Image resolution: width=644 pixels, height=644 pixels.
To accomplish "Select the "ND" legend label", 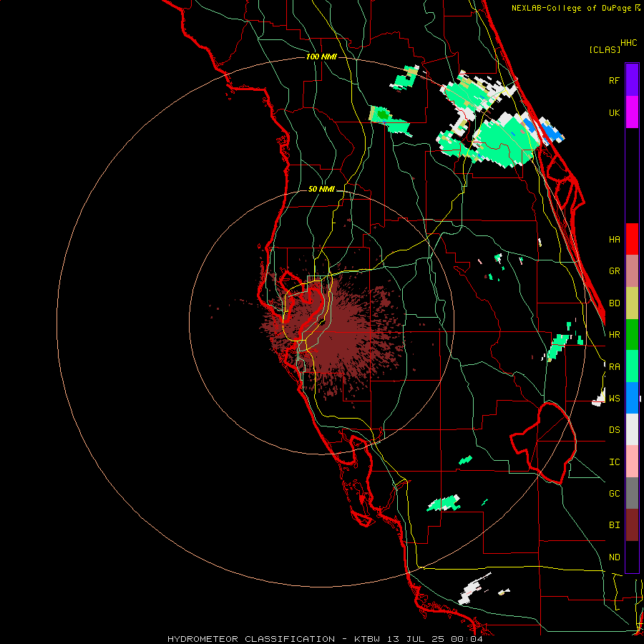I will (614, 557).
